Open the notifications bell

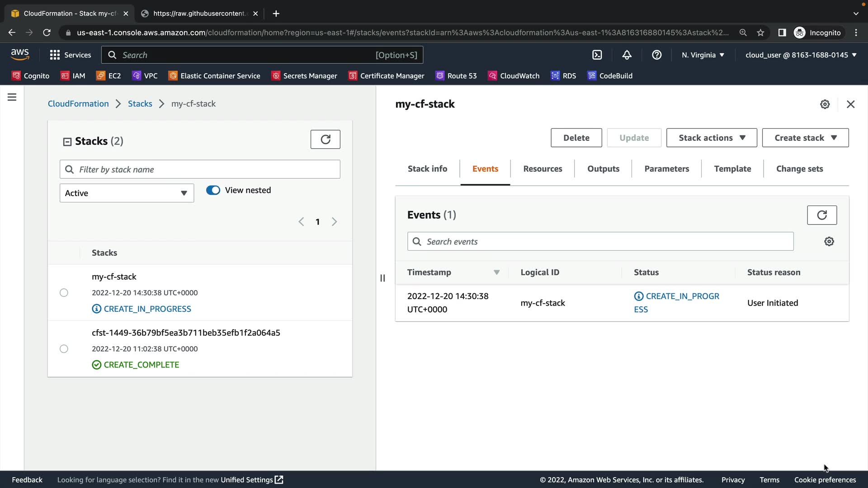point(627,55)
